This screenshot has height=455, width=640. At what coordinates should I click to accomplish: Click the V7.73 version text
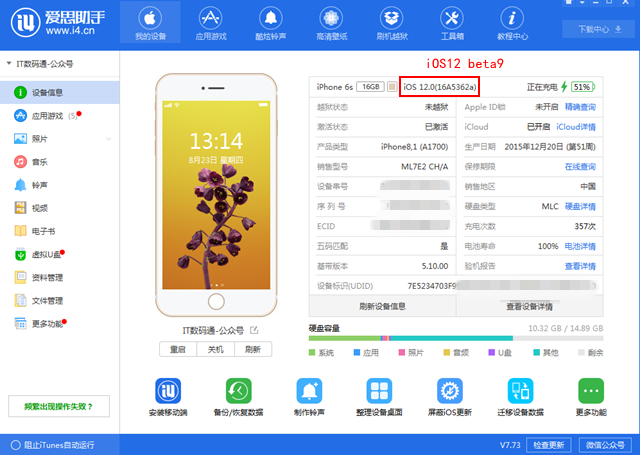pyautogui.click(x=510, y=445)
